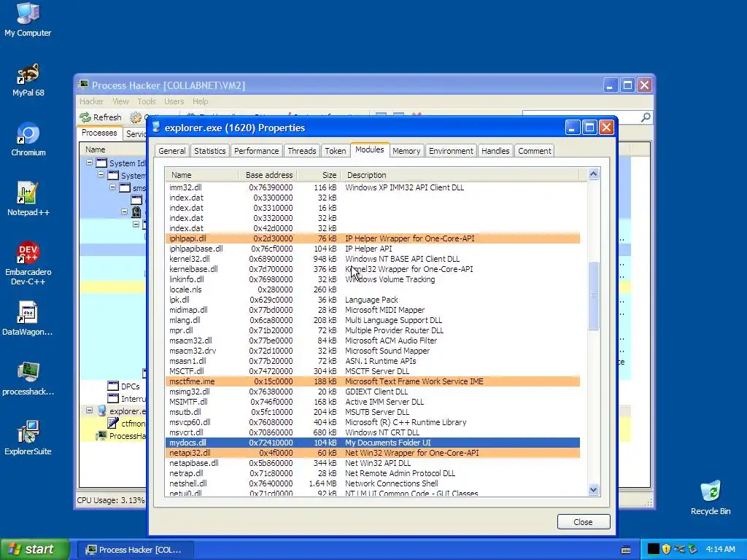Collapse the explorer.exe node in the process tree
Viewport: 747px width, 560px height.
pyautogui.click(x=89, y=411)
